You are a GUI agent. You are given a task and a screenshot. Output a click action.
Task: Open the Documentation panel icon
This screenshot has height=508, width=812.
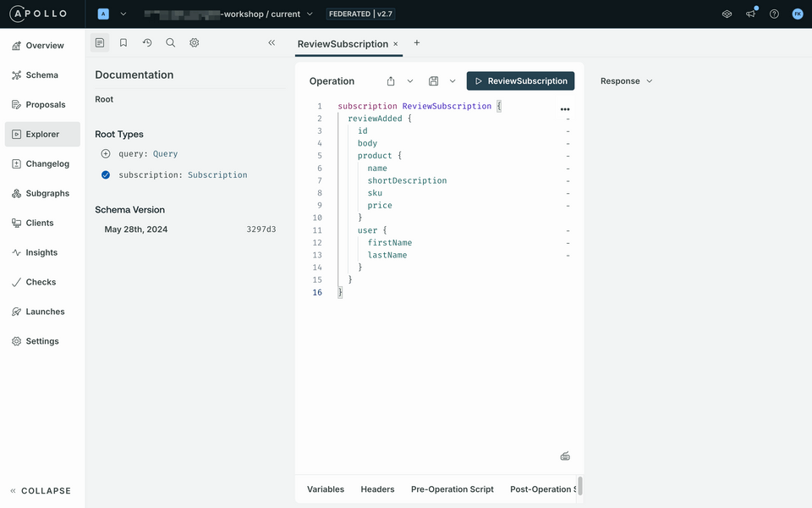point(100,42)
